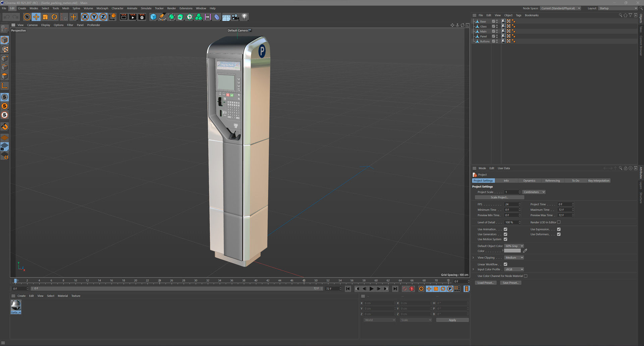The height and width of the screenshot is (346, 644).
Task: Toggle Use Deformers checkbox
Action: tap(559, 234)
